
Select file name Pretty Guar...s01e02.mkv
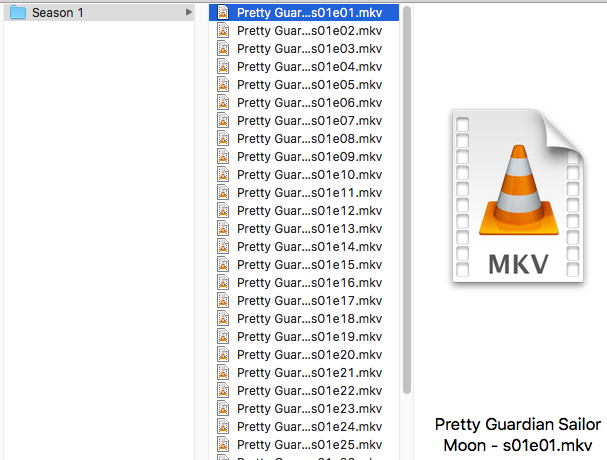(x=310, y=31)
